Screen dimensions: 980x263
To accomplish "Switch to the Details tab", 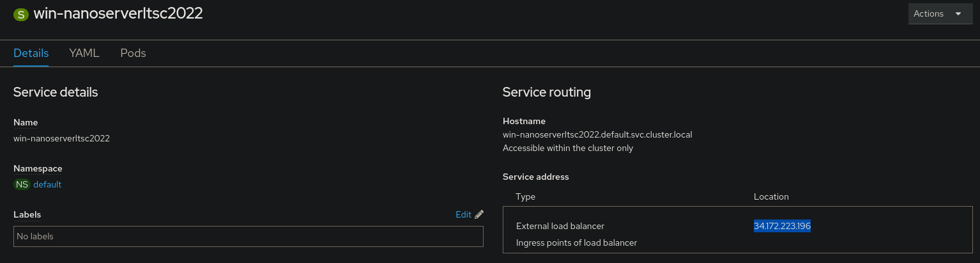I will [x=31, y=53].
